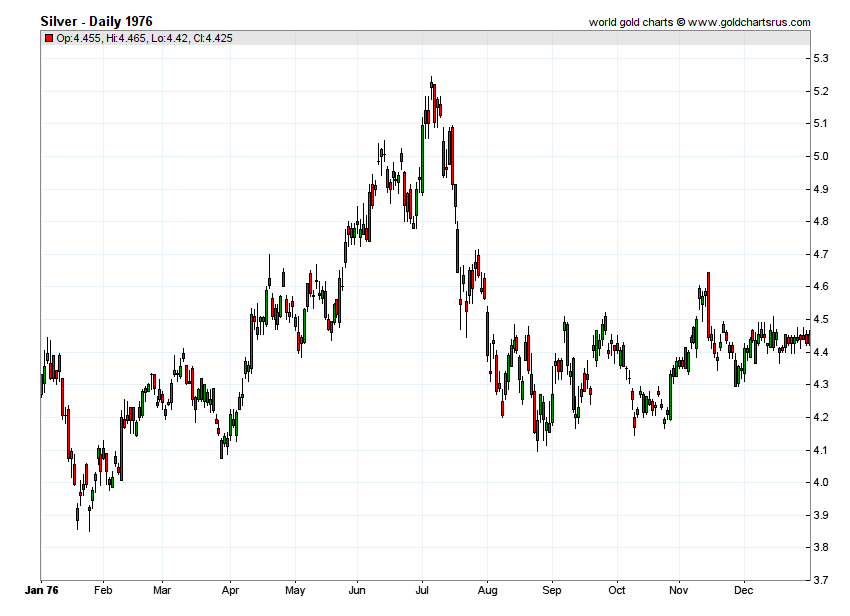This screenshot has width=850, height=616.
Task: Select the OHLC legend text Op:4.455
Action: (78, 38)
